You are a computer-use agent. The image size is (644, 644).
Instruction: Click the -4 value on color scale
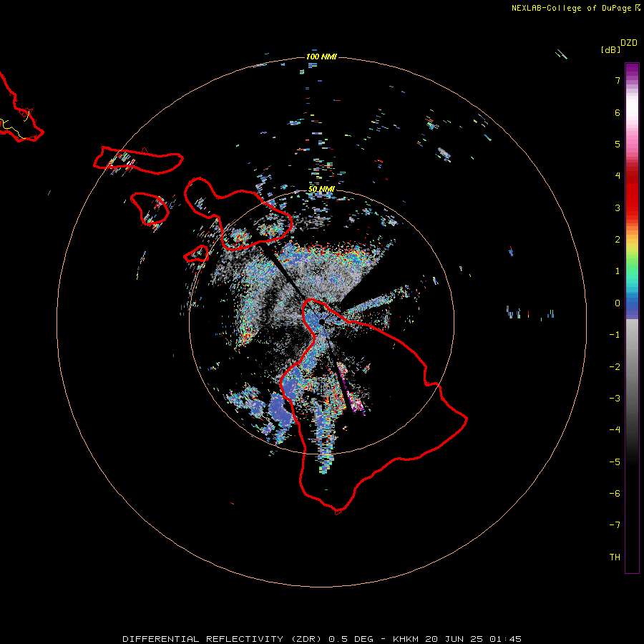click(615, 429)
